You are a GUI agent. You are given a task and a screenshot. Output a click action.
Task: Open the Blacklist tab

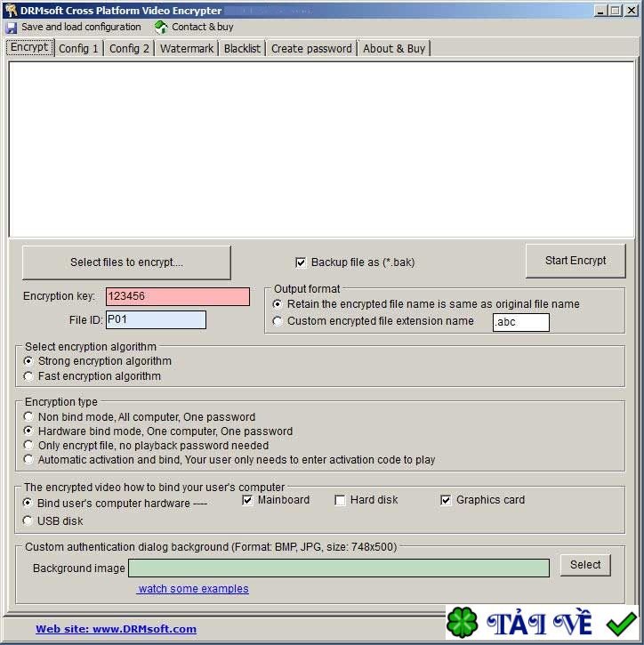(x=242, y=49)
